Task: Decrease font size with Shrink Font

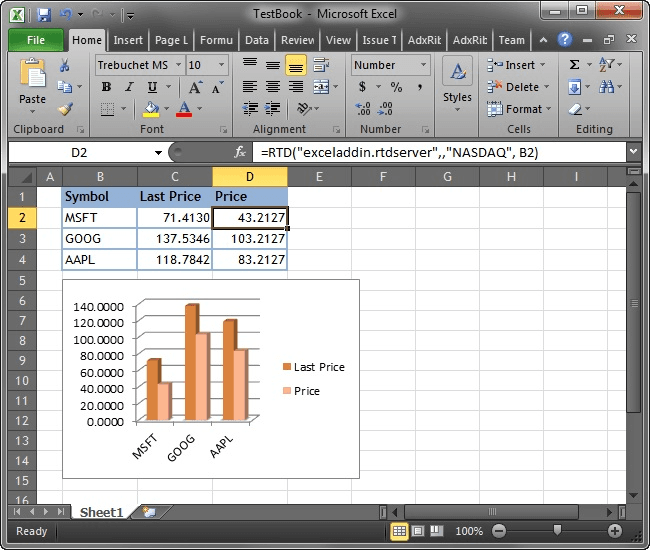Action: click(x=218, y=87)
